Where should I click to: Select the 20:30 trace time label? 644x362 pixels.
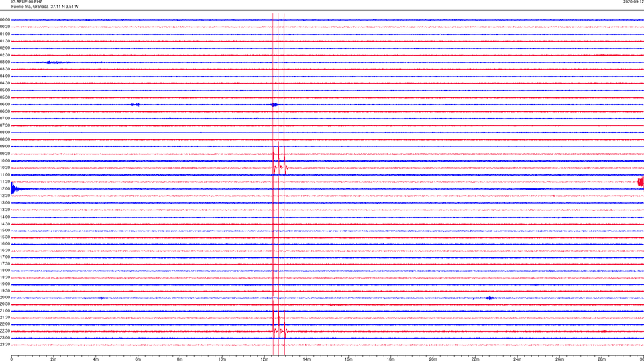[5, 304]
